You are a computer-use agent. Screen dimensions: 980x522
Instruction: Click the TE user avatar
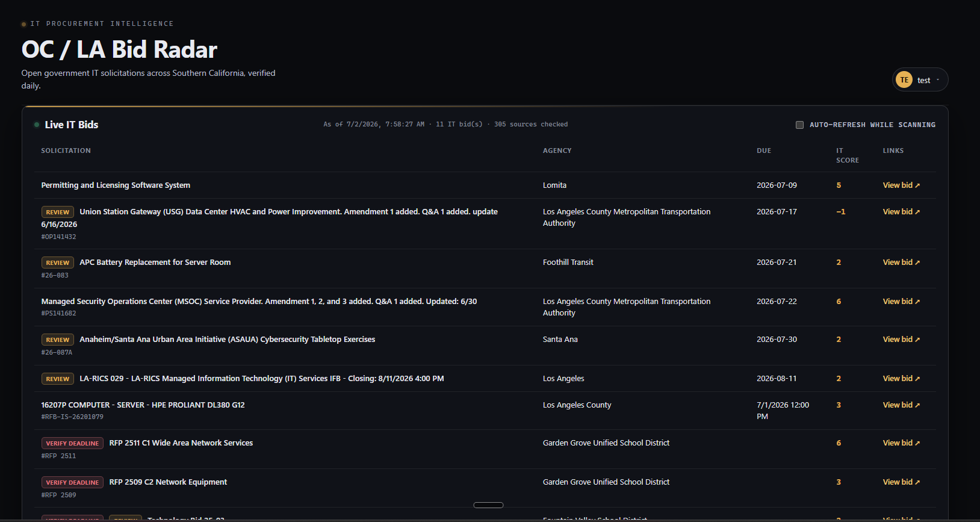pos(904,80)
